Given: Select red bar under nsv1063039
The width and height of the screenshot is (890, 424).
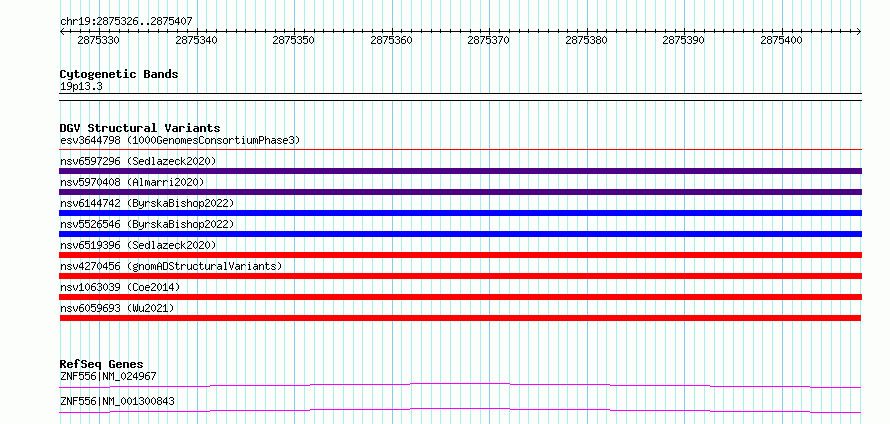Looking at the screenshot, I should point(460,297).
